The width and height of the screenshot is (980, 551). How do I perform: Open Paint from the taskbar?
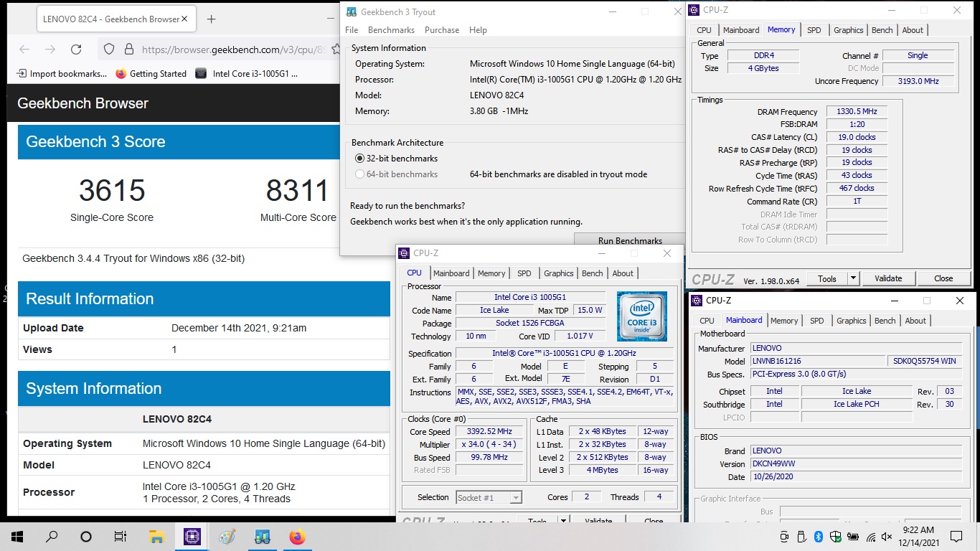(227, 537)
